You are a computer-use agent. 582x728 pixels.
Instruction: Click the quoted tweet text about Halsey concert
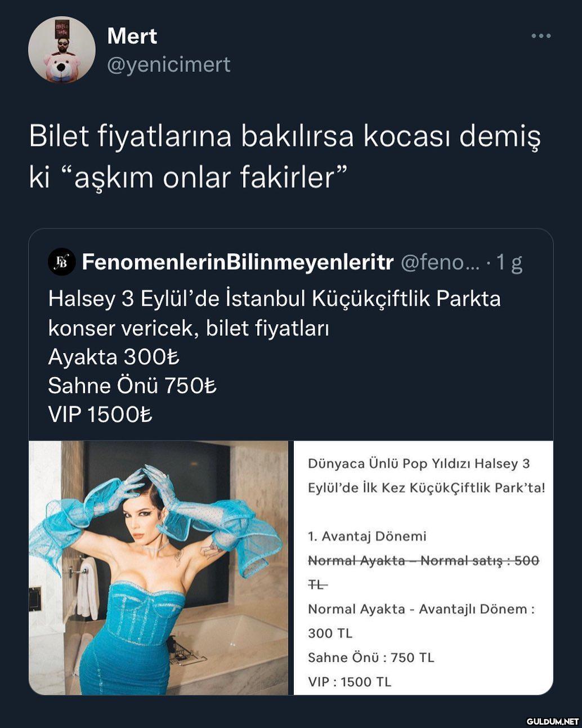pyautogui.click(x=274, y=357)
